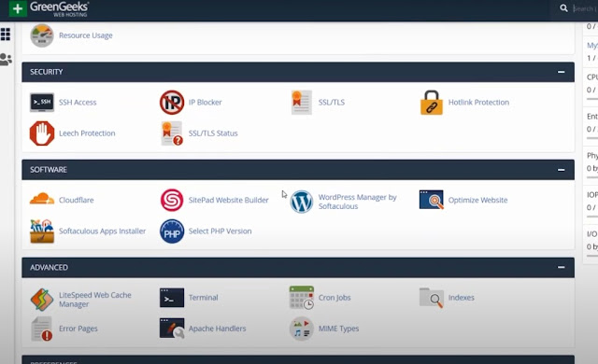Viewport: 598px width, 364px height.
Task: Click the SOFTWARE section header text
Action: [x=49, y=170]
